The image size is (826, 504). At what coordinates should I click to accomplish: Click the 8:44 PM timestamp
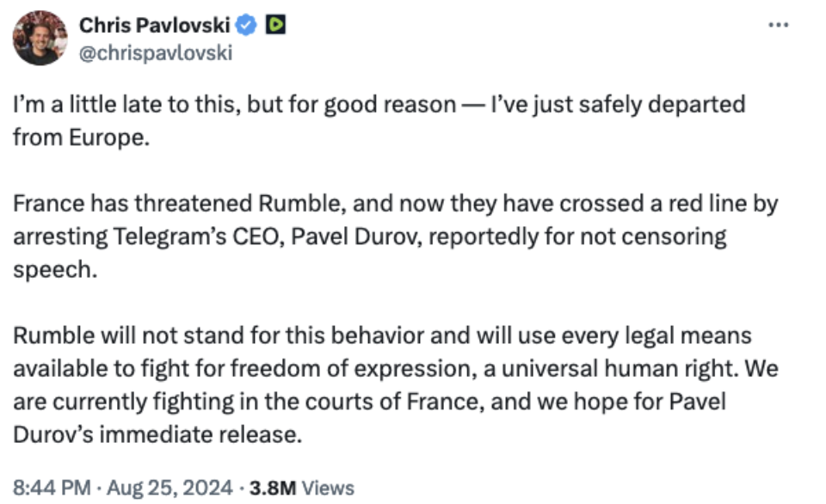click(x=52, y=488)
